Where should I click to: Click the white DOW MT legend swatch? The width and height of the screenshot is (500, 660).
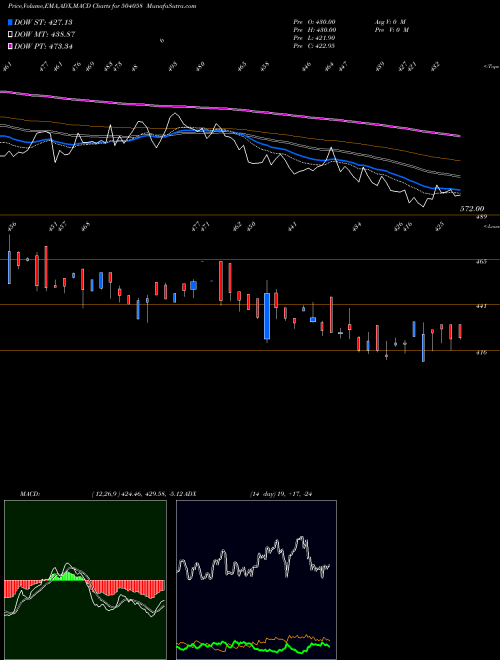[x=11, y=34]
